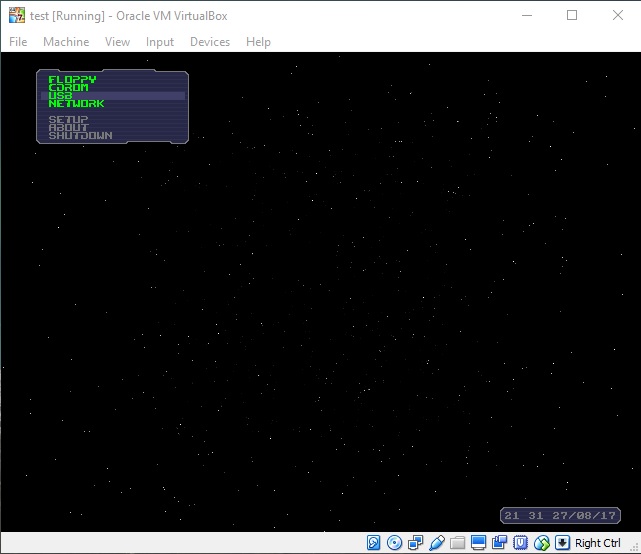Open the Devices menu
641x554 pixels.
[x=210, y=42]
